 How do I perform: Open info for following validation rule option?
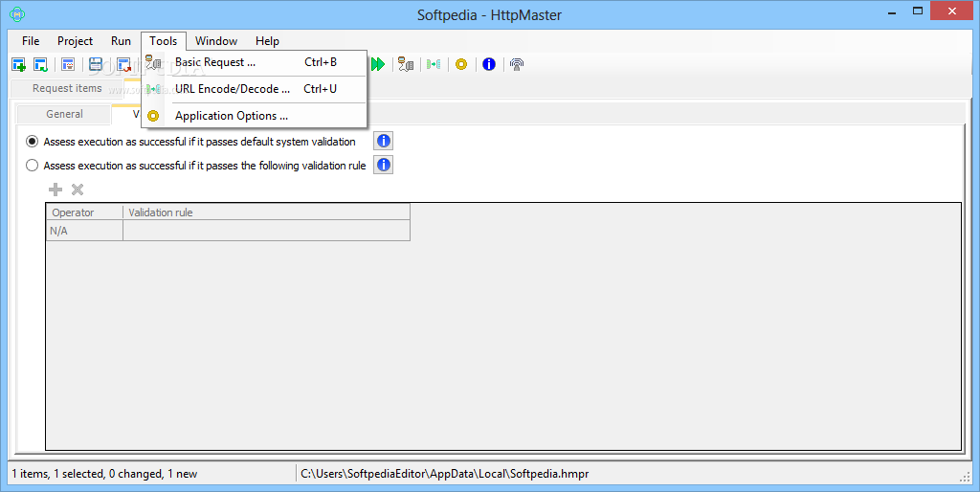tap(383, 165)
